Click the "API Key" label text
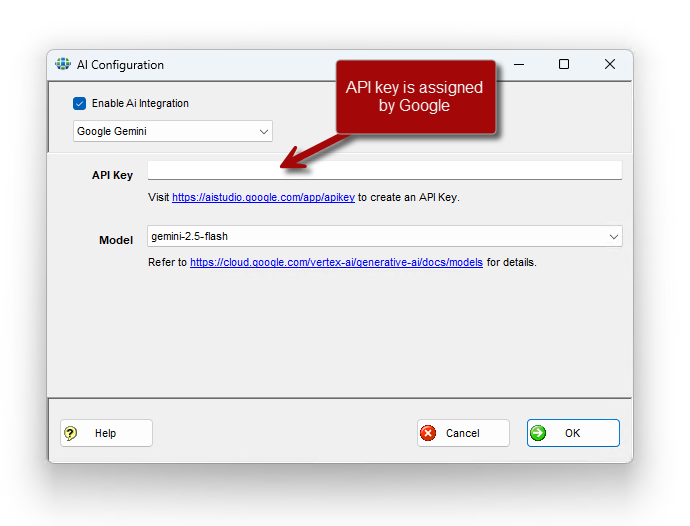The height and width of the screenshot is (526, 690). pos(112,175)
